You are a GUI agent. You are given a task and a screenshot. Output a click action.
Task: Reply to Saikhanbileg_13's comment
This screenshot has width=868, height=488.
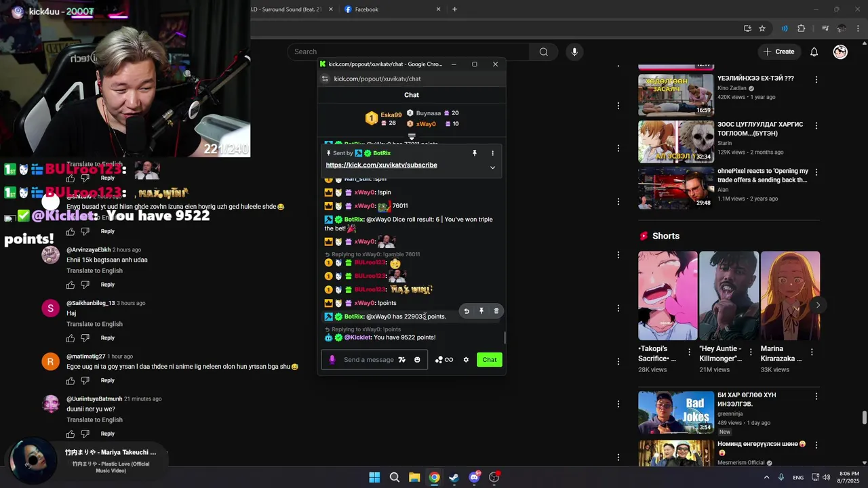pyautogui.click(x=108, y=338)
